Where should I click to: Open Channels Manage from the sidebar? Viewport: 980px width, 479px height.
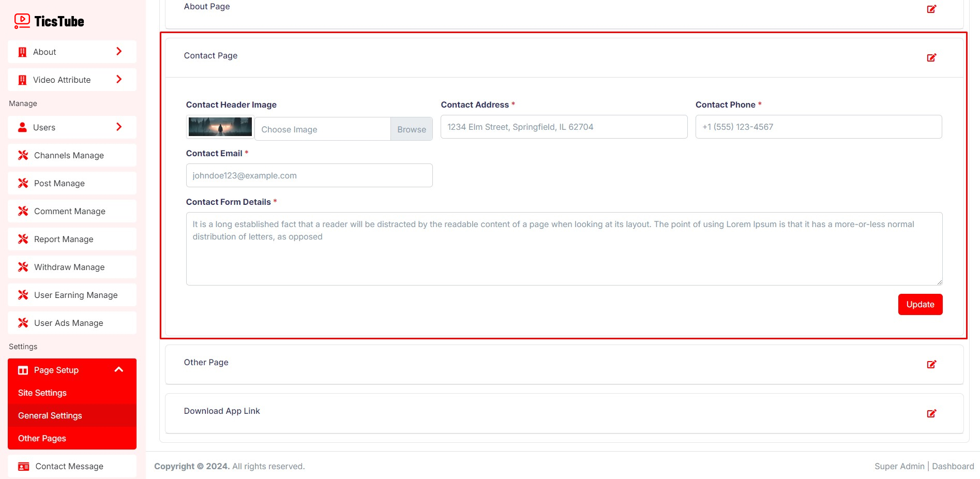click(69, 155)
